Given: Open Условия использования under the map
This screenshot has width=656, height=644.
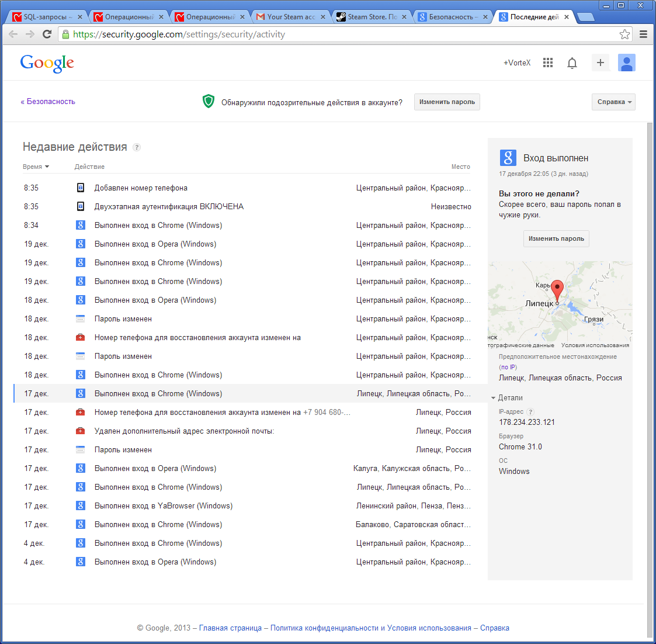Looking at the screenshot, I should coord(595,345).
